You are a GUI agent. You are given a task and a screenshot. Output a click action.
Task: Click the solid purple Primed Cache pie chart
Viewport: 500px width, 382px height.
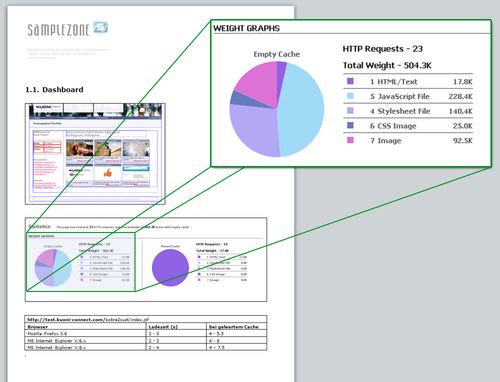click(170, 268)
